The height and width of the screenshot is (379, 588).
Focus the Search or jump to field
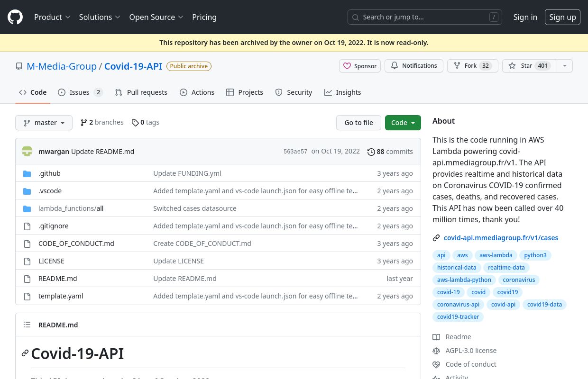(425, 17)
